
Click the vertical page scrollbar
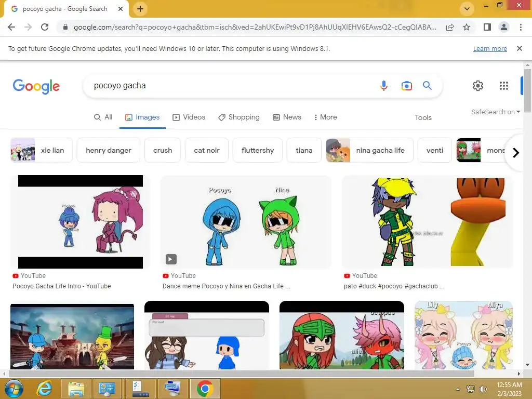click(x=527, y=90)
